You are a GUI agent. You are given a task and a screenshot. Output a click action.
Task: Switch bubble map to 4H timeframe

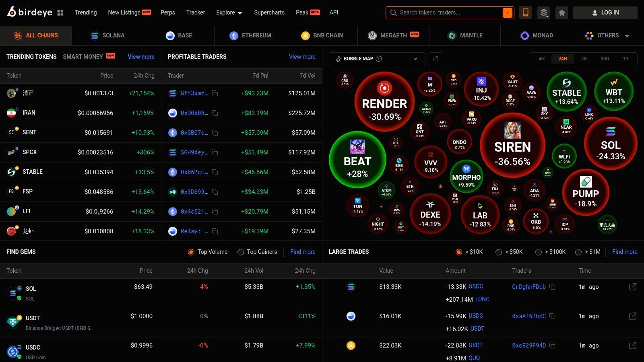[541, 59]
